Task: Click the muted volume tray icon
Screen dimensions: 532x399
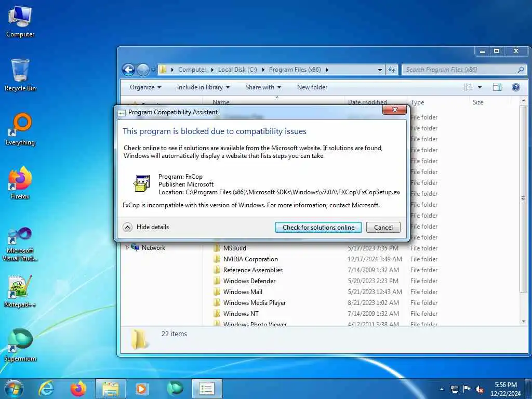Action: click(480, 389)
